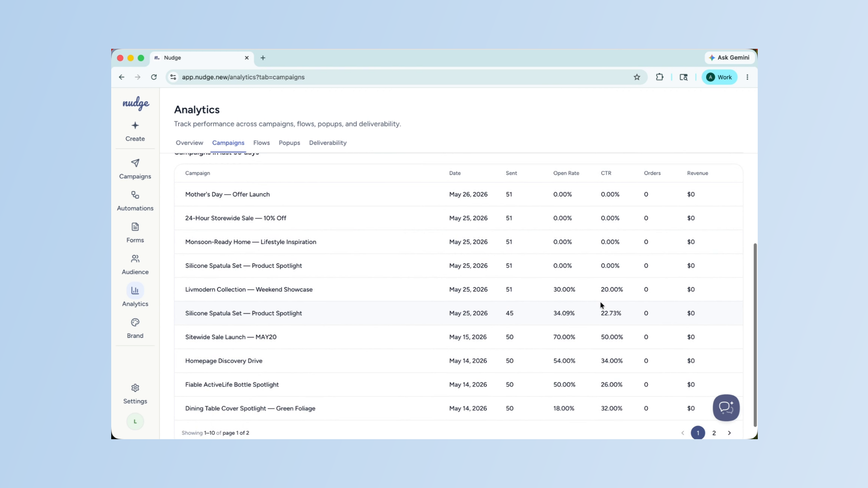
Task: Open the chat support bubble
Action: 726,408
